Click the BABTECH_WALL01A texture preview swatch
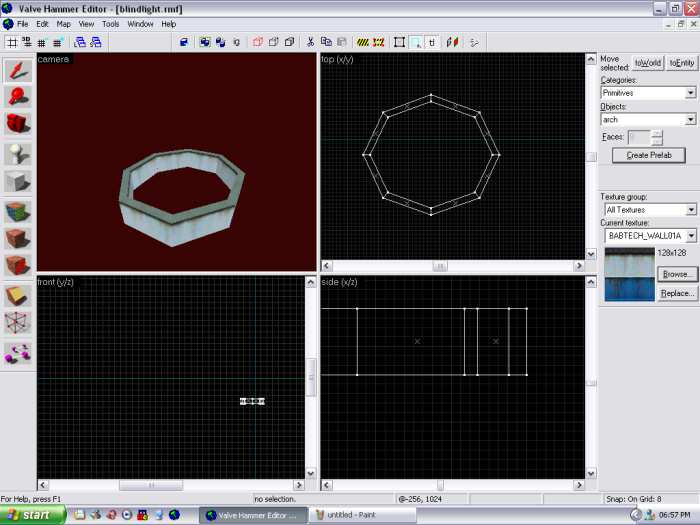The height and width of the screenshot is (525, 700). (629, 274)
